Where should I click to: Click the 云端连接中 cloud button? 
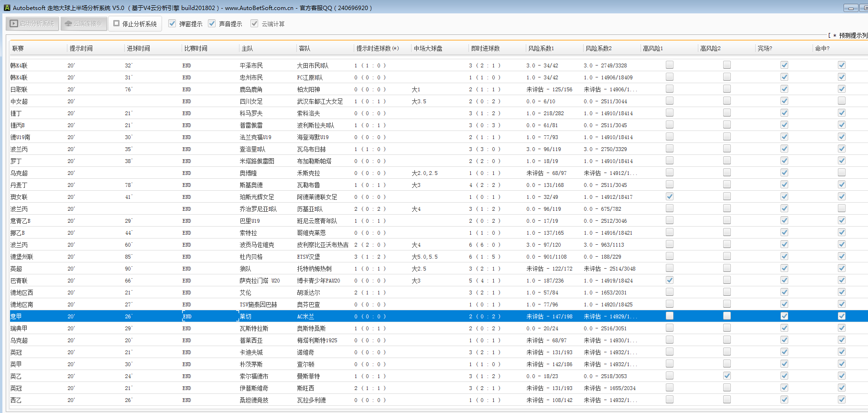(84, 23)
